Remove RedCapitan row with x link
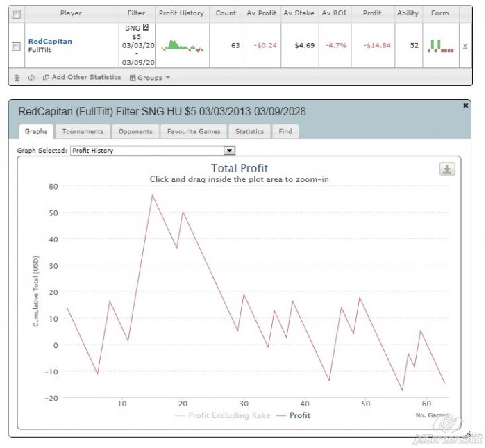This screenshot has height=448, width=486. 465,47
